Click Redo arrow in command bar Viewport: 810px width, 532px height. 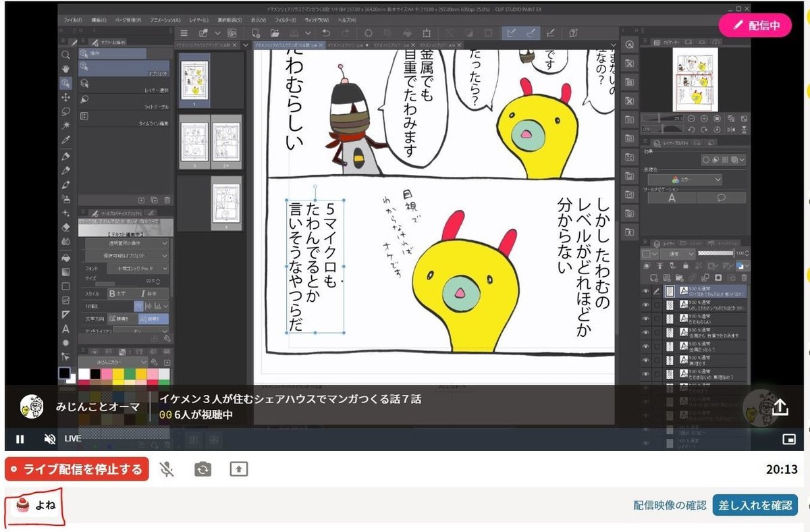click(x=345, y=32)
